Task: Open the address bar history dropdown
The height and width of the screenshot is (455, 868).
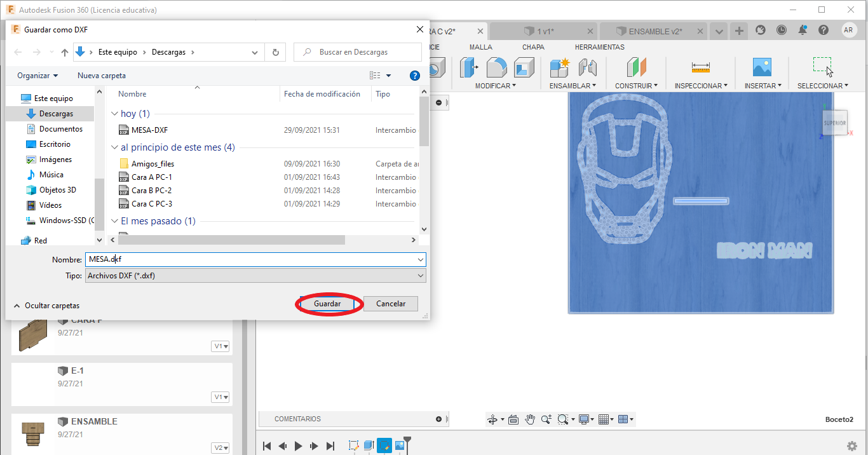Action: point(255,52)
